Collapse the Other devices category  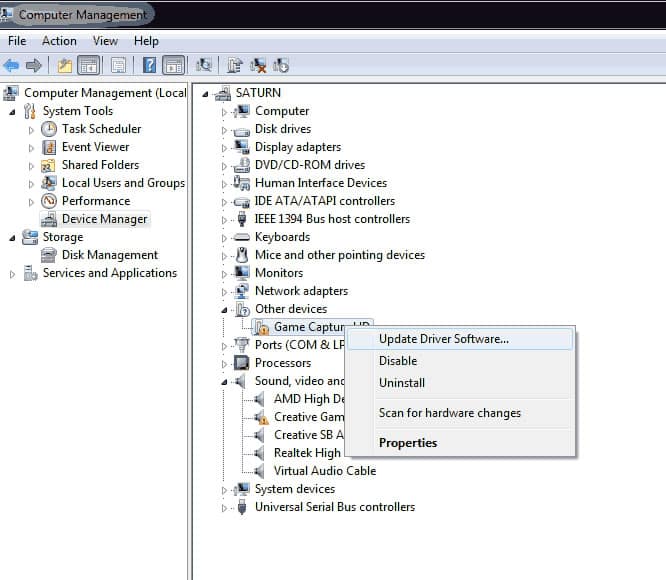point(224,310)
